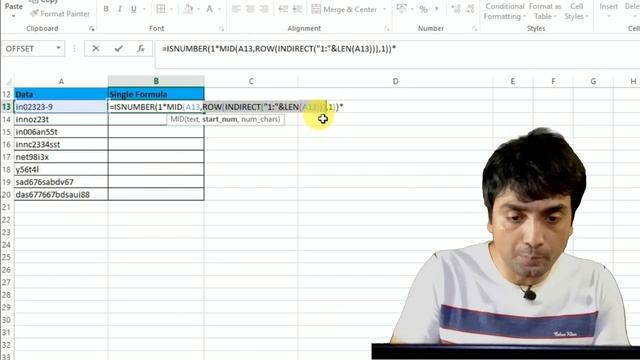Open the Font Color dropdown arrow
Screen dimensions: 640x360
(219, 9)
